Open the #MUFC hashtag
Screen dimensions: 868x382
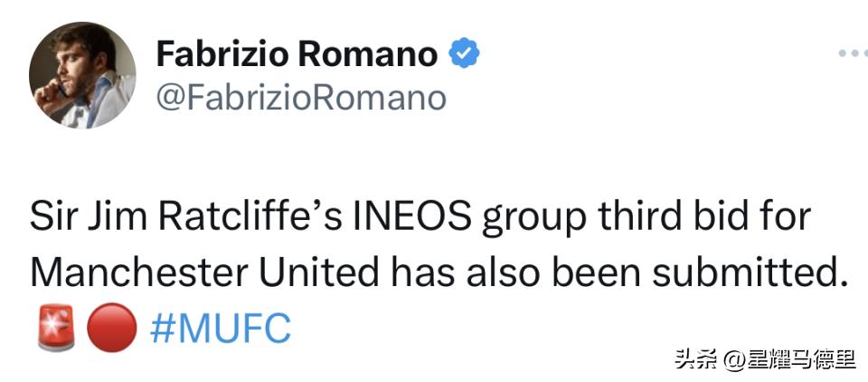pyautogui.click(x=219, y=328)
